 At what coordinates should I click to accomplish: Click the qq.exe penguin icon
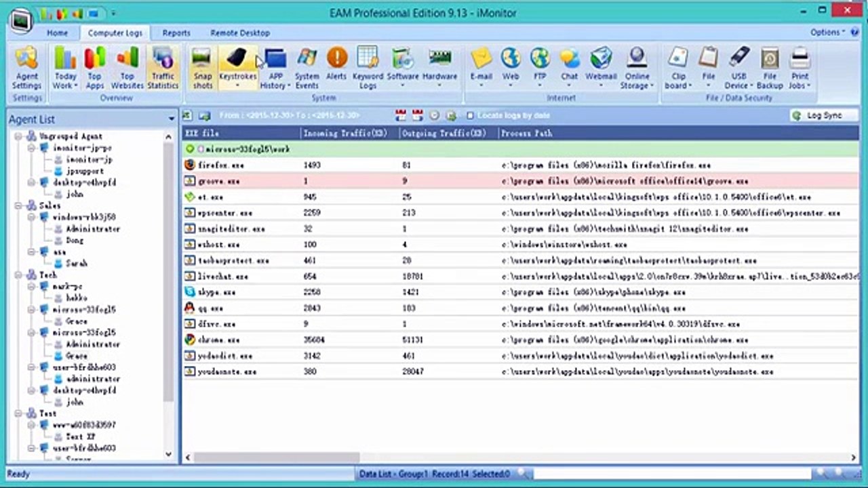[190, 308]
